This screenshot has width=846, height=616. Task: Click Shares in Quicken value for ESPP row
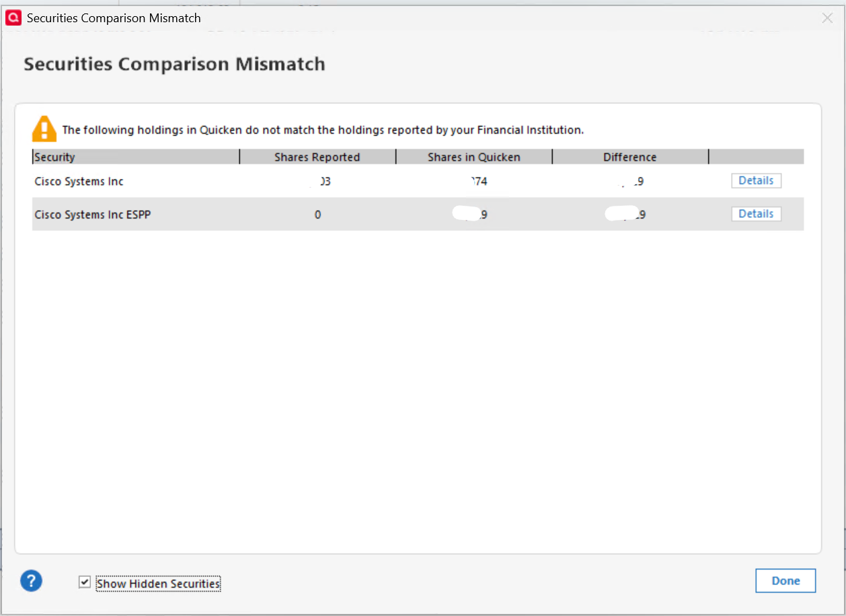point(470,215)
